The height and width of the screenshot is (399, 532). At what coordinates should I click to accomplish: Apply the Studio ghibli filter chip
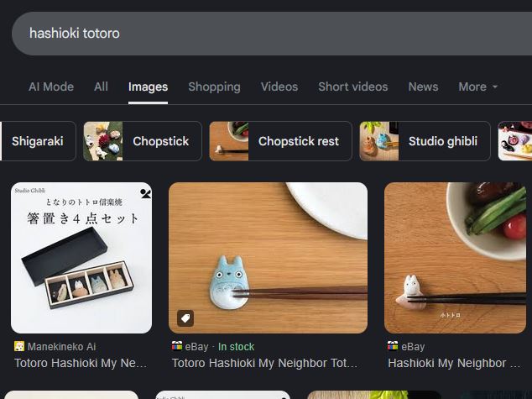click(x=425, y=141)
